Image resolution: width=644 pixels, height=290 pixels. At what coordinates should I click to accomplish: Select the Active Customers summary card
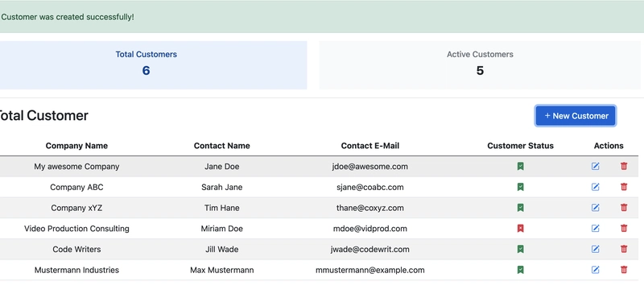click(480, 65)
